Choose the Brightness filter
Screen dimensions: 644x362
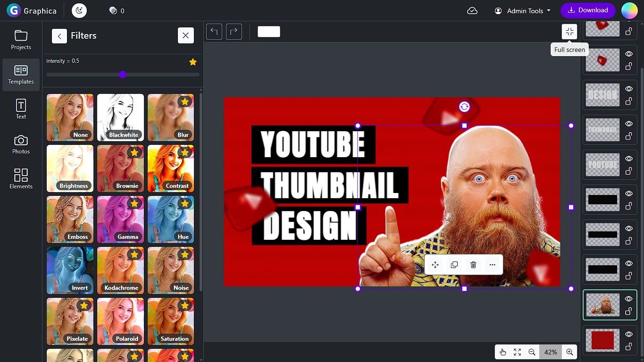pyautogui.click(x=70, y=168)
